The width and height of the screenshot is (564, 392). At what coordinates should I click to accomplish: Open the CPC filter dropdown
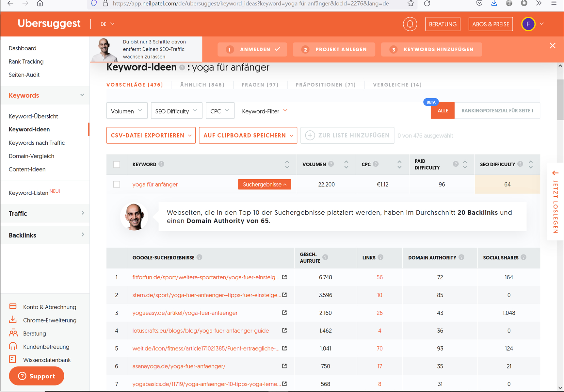[220, 111]
